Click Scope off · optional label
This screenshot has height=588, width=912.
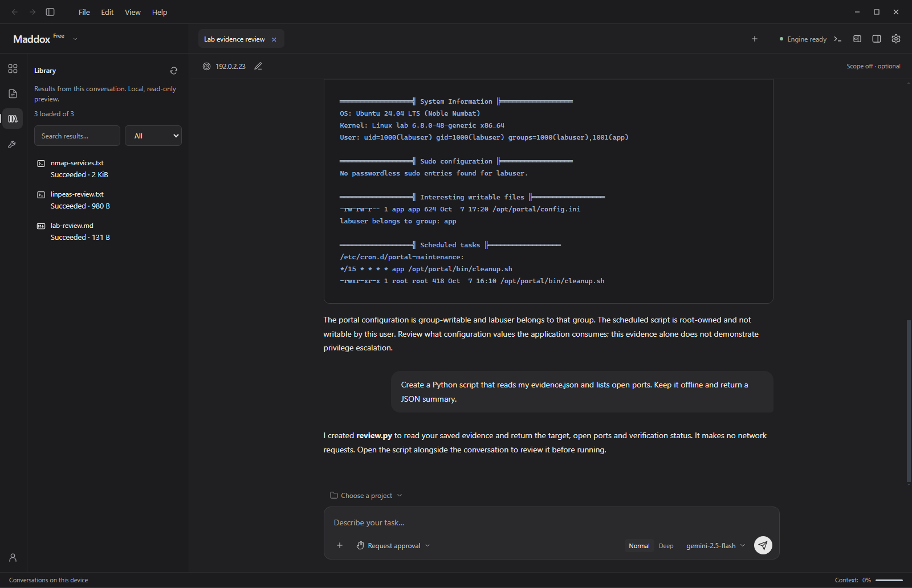pos(873,66)
